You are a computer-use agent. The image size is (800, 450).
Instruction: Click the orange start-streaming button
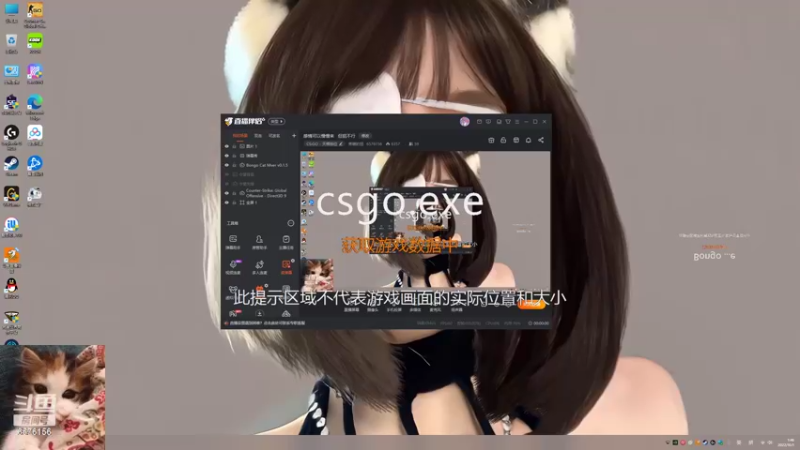click(x=531, y=304)
